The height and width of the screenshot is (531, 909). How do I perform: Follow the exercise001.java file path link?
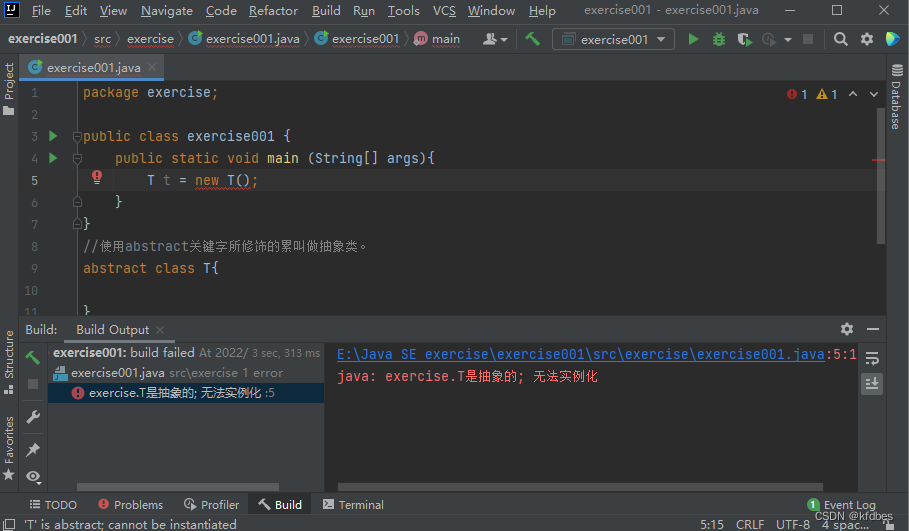(x=580, y=354)
